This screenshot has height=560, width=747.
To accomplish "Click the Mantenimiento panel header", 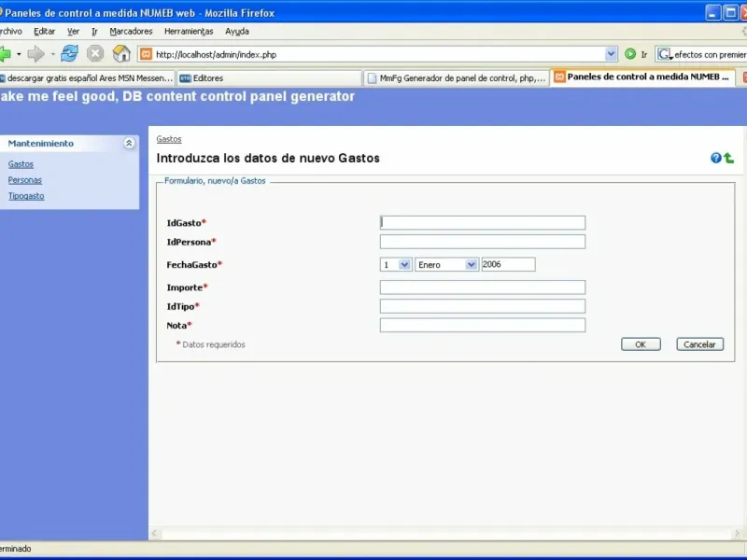I will (x=69, y=144).
